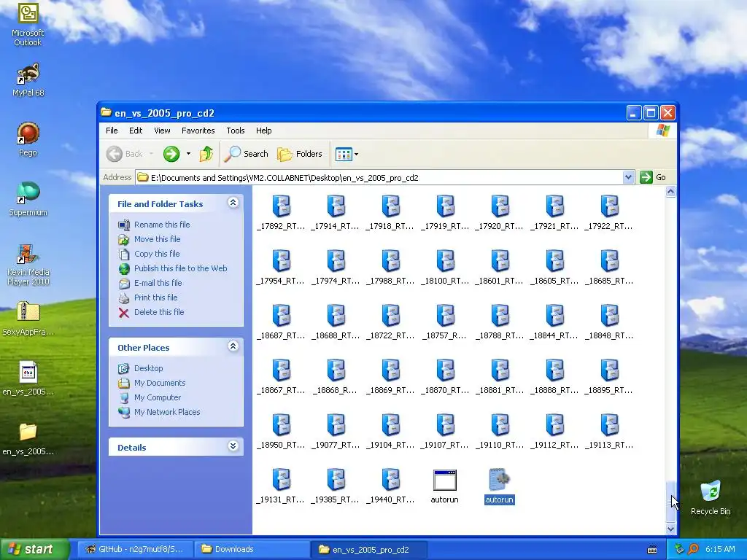Click Delete this file link
Viewport: 747px width, 560px height.
(159, 312)
